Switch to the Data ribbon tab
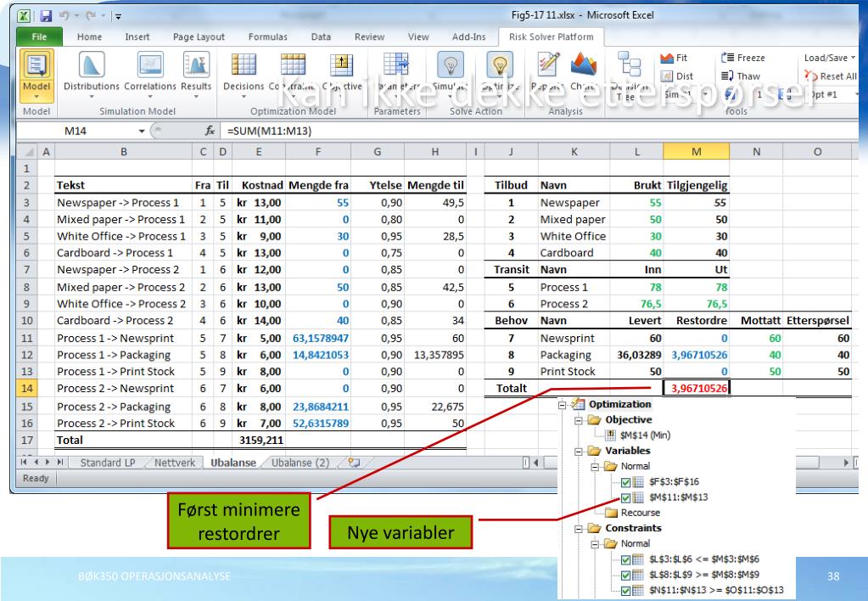 pyautogui.click(x=321, y=37)
